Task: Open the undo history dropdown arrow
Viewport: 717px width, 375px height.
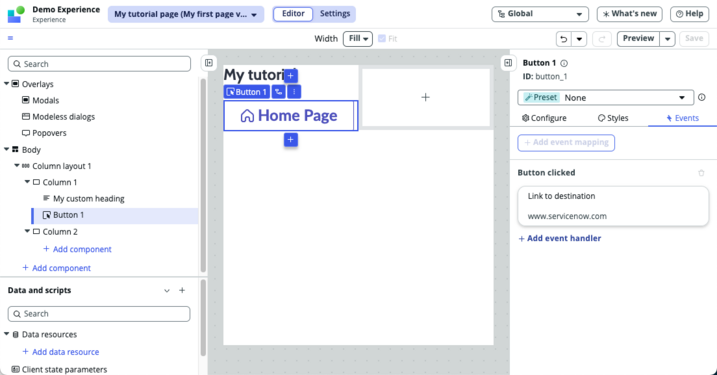Action: tap(579, 39)
